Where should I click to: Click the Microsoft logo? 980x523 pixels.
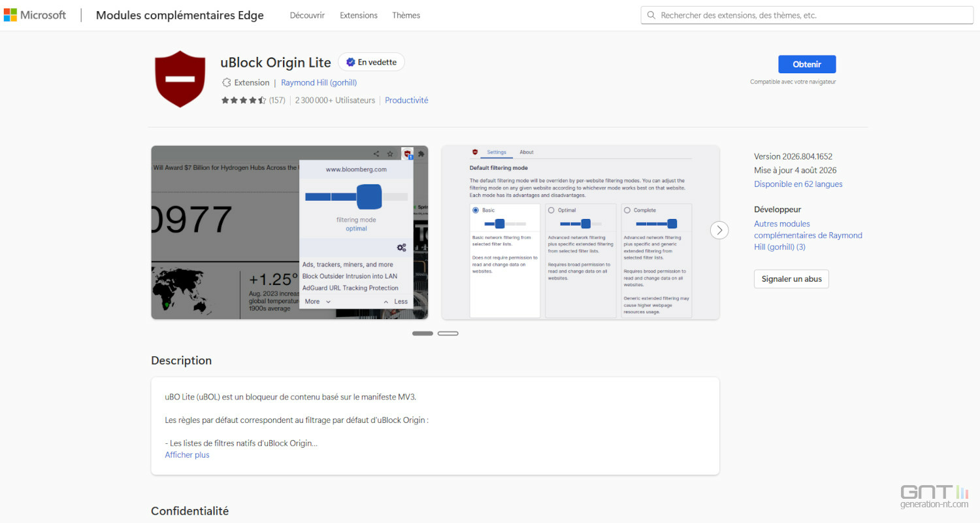[35, 15]
